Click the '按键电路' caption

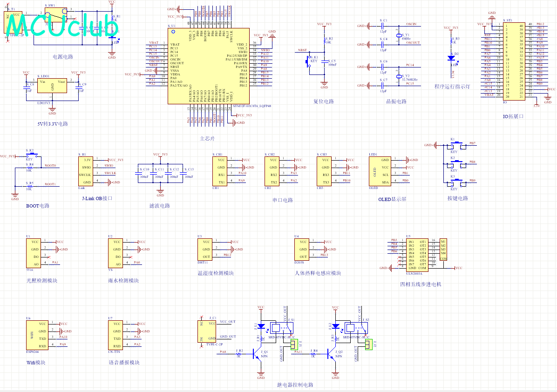457,198
